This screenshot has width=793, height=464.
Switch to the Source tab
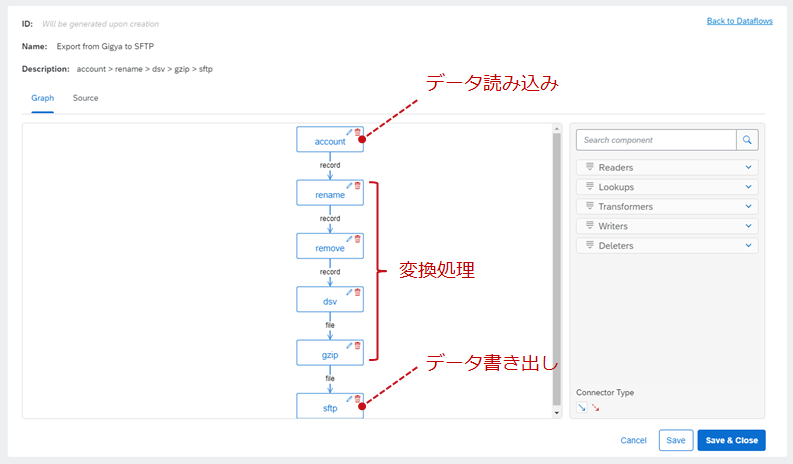tap(85, 98)
